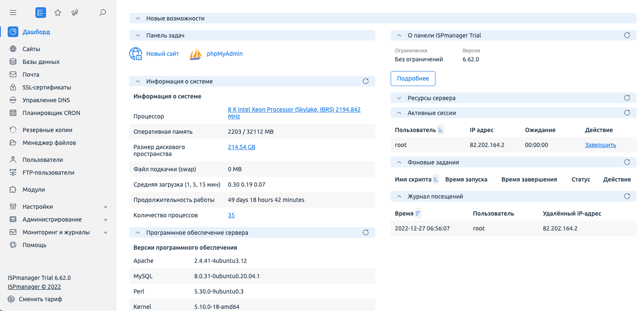Image resolution: width=644 pixels, height=311 pixels.
Task: Click the Планировщик CRON calendar icon
Action: [x=13, y=113]
